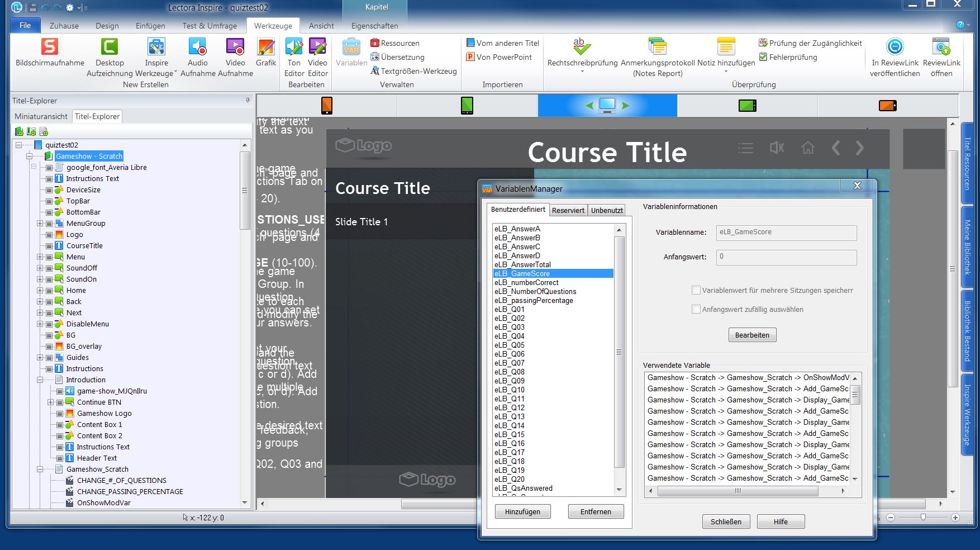Click ReviewLink öffnen icon
The image size is (980, 550).
941,47
